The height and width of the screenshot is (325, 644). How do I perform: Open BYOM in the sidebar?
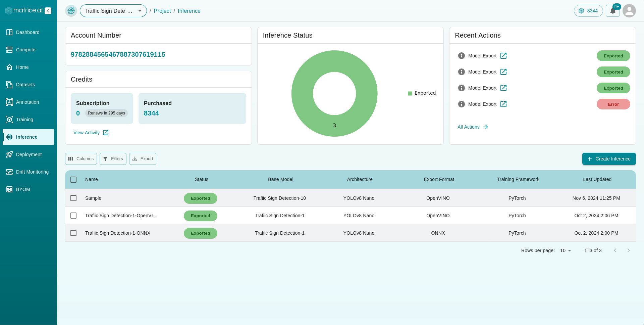pyautogui.click(x=28, y=189)
